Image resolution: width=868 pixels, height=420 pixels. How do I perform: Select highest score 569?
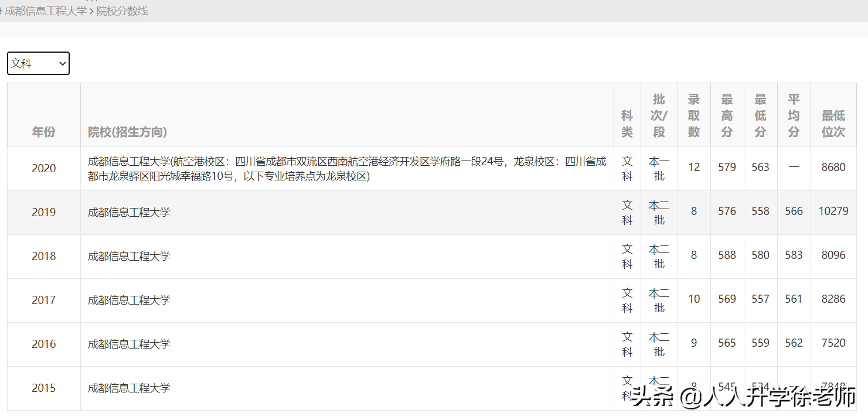tap(727, 299)
